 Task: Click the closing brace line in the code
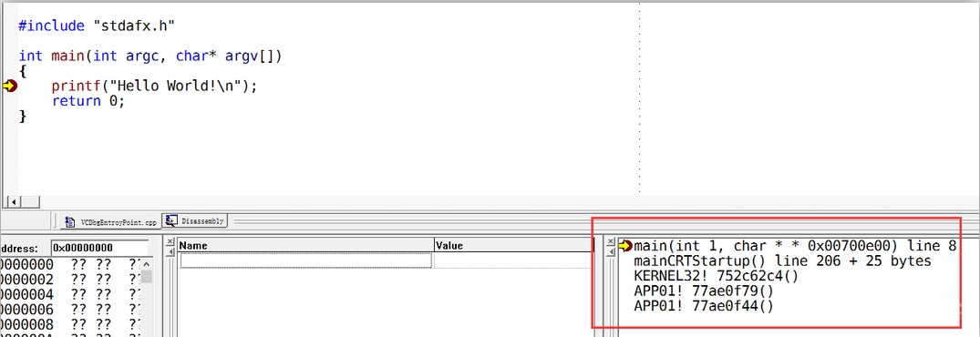coord(23,116)
